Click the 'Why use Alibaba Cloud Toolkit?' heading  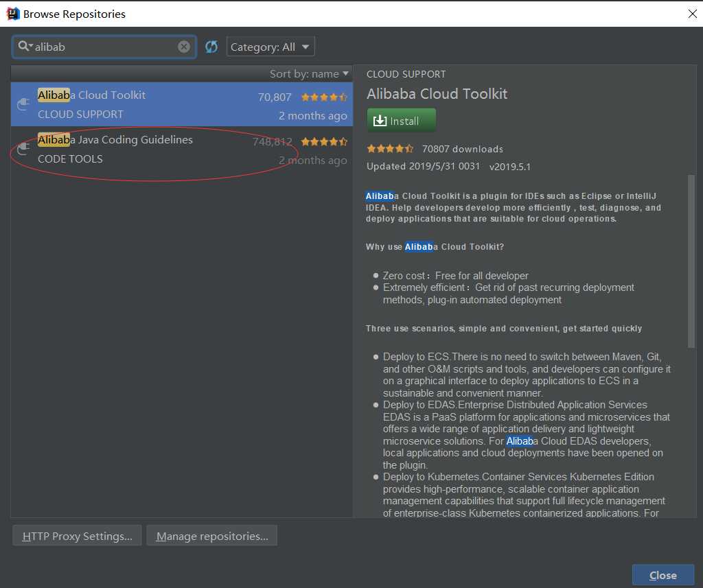click(x=435, y=247)
